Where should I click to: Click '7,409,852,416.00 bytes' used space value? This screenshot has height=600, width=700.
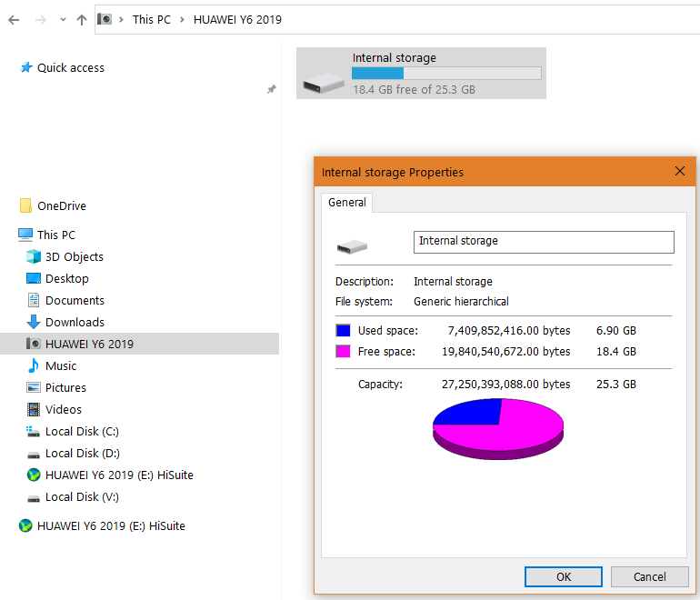point(509,331)
